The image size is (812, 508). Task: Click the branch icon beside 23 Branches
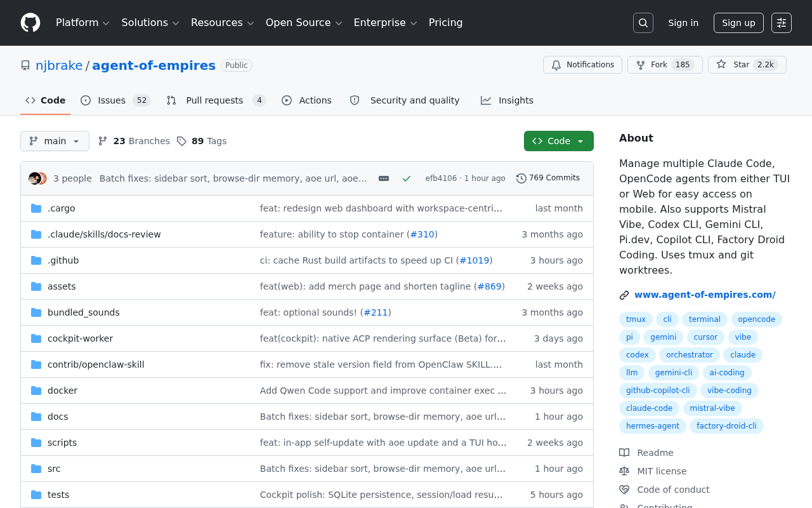coord(103,141)
